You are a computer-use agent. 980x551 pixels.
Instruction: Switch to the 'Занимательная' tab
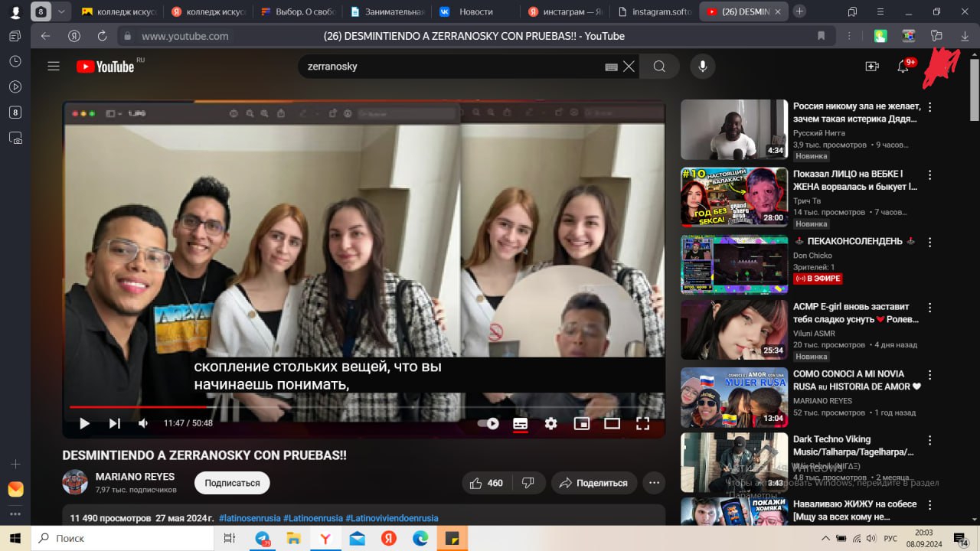coord(387,11)
